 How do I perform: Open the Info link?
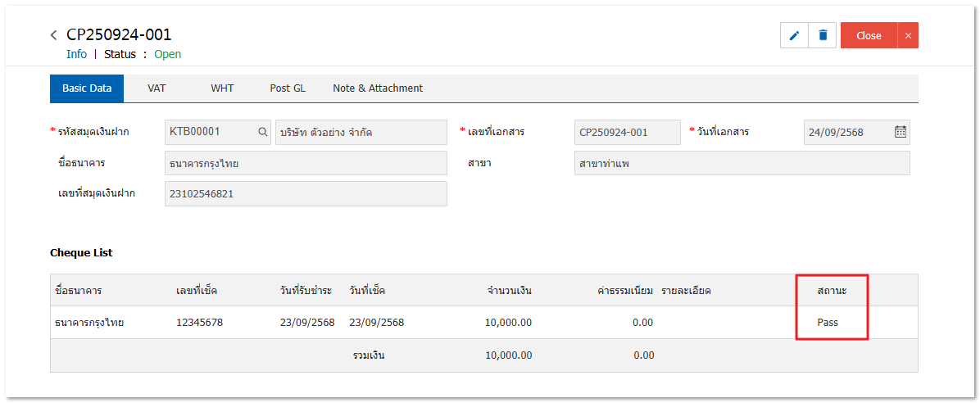click(76, 54)
